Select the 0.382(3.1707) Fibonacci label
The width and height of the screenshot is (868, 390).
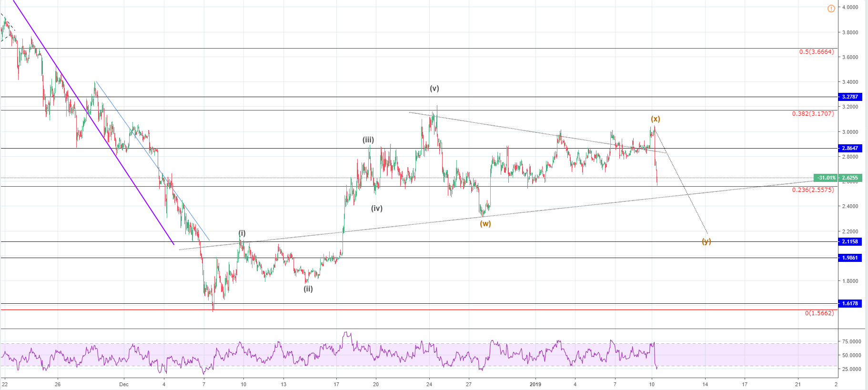[x=813, y=114]
